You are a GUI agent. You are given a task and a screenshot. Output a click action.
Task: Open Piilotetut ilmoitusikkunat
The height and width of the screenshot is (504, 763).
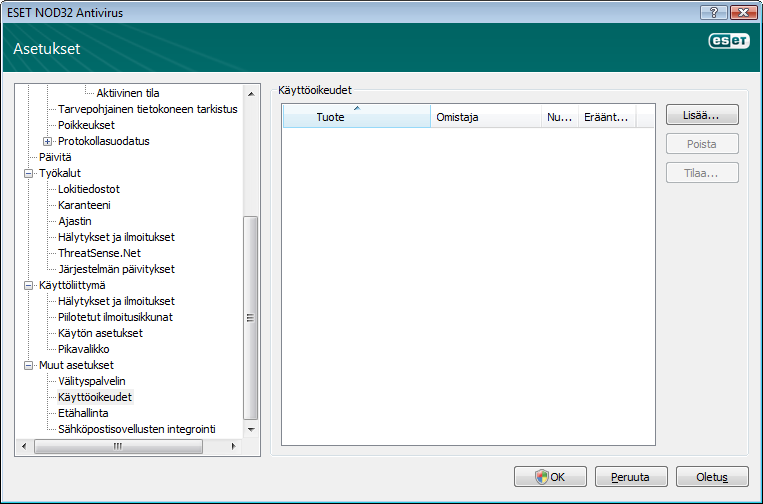115,317
